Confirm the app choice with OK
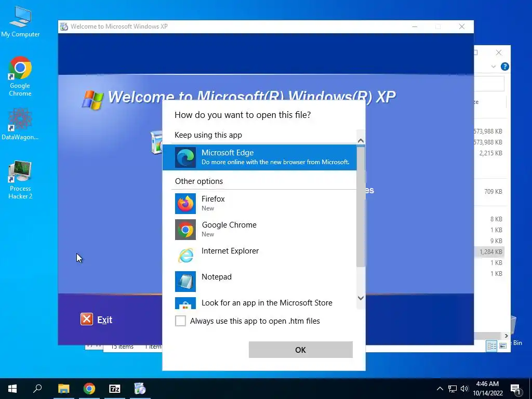 [x=301, y=350]
